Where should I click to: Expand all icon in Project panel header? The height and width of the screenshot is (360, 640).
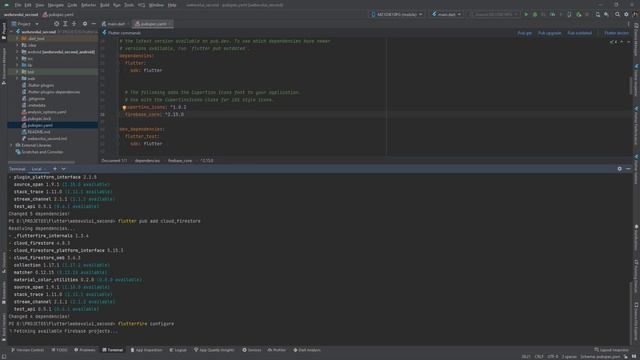pos(65,24)
